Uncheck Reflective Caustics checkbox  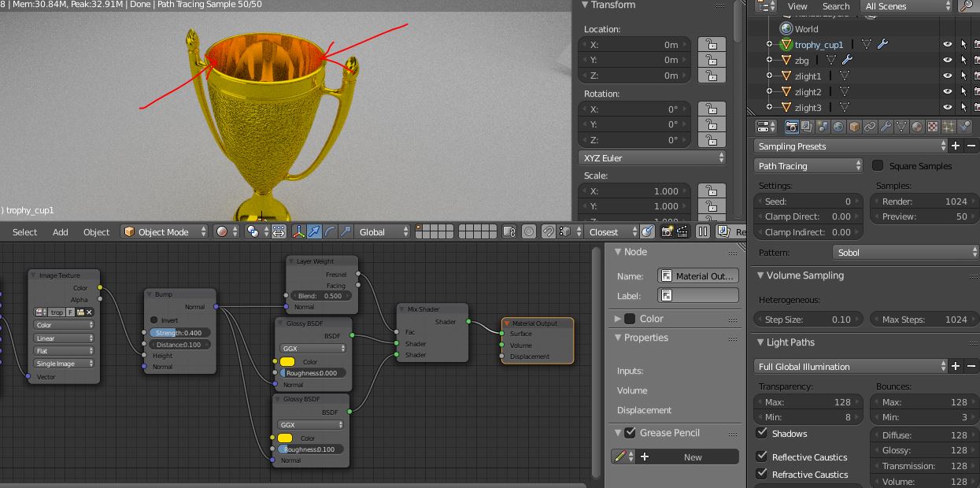762,457
